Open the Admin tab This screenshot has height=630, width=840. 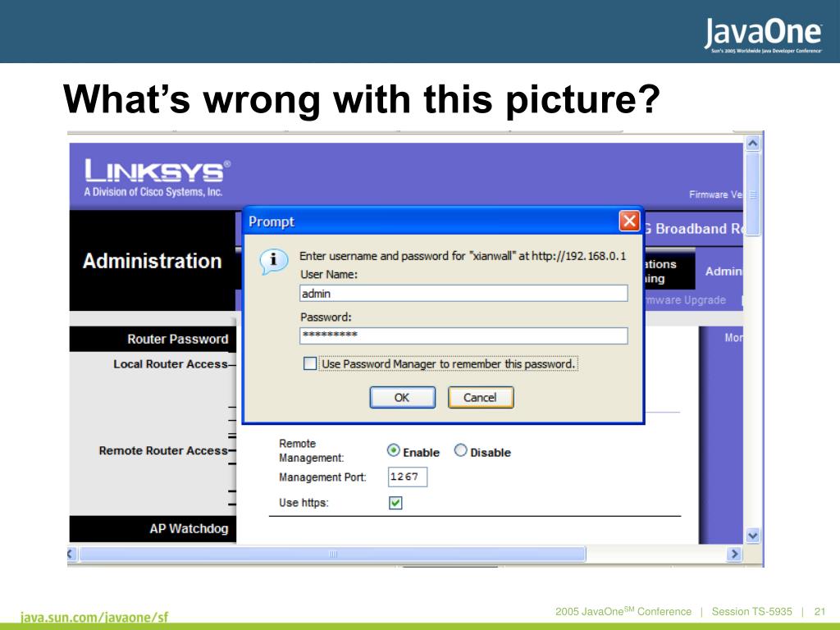pos(724,271)
